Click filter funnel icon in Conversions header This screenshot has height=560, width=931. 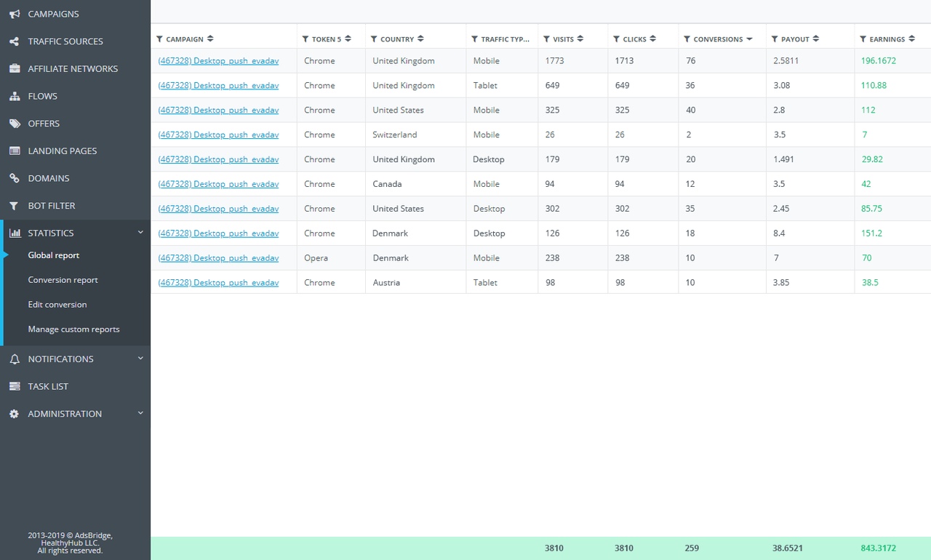[687, 39]
